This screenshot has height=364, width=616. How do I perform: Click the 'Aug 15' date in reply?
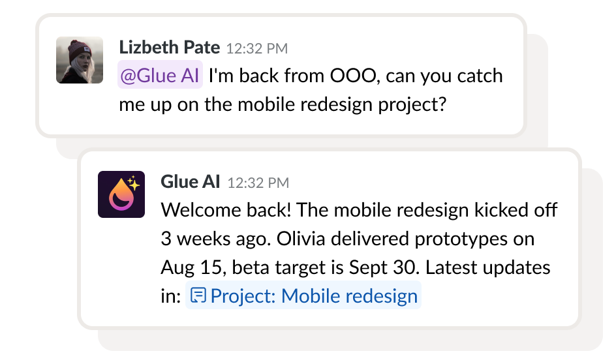pos(192,268)
